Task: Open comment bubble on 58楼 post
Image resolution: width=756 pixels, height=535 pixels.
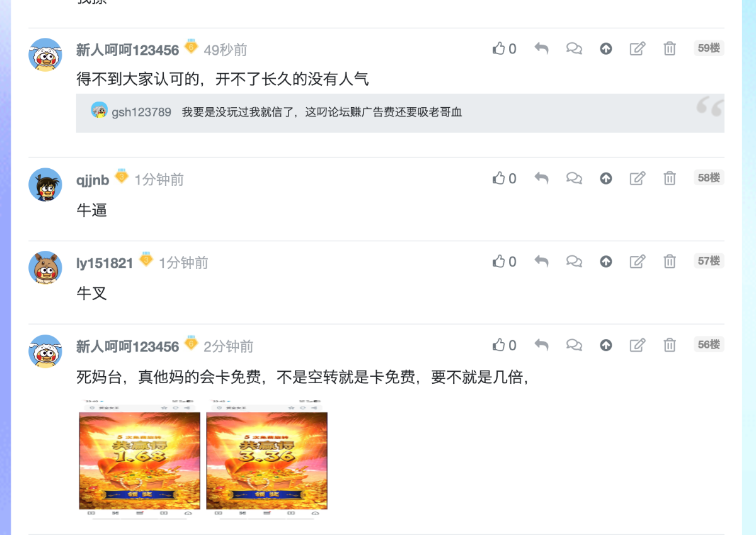Action: click(x=574, y=178)
